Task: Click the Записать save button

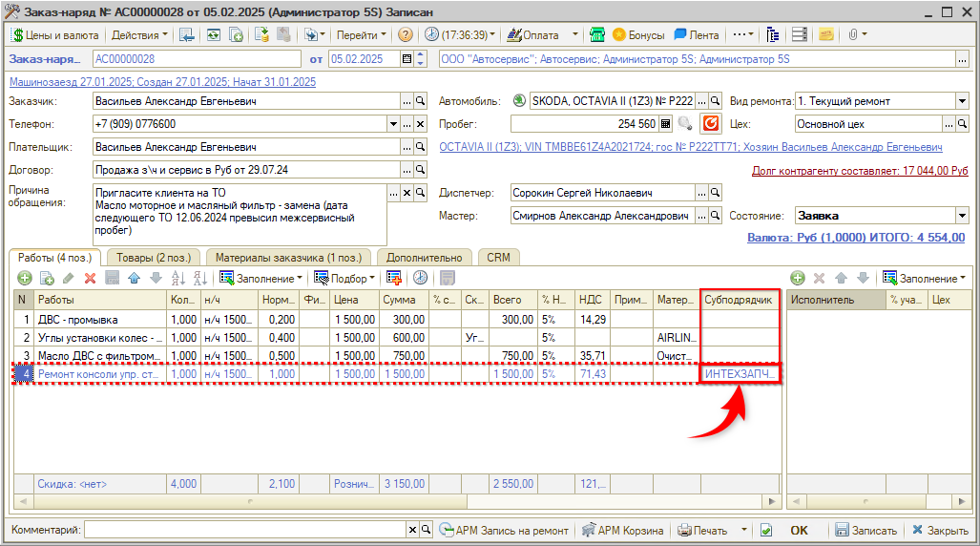Action: [865, 531]
